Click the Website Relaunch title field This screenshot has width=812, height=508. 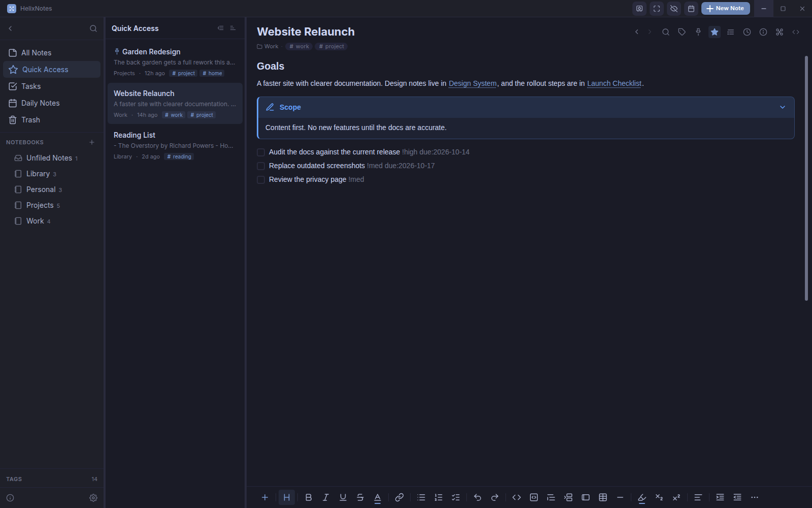[x=306, y=31]
